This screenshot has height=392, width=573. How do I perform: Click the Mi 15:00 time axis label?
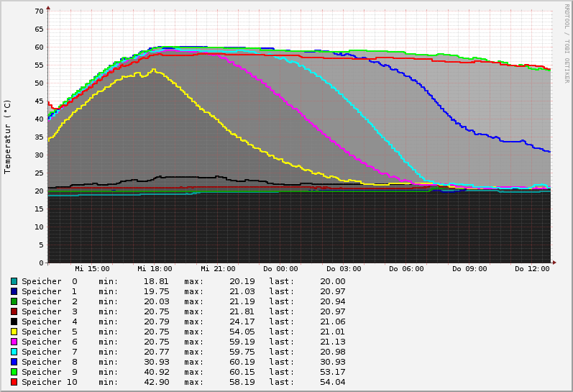pos(92,269)
